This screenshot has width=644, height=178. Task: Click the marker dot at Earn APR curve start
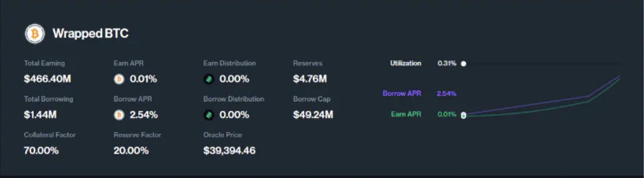(463, 115)
